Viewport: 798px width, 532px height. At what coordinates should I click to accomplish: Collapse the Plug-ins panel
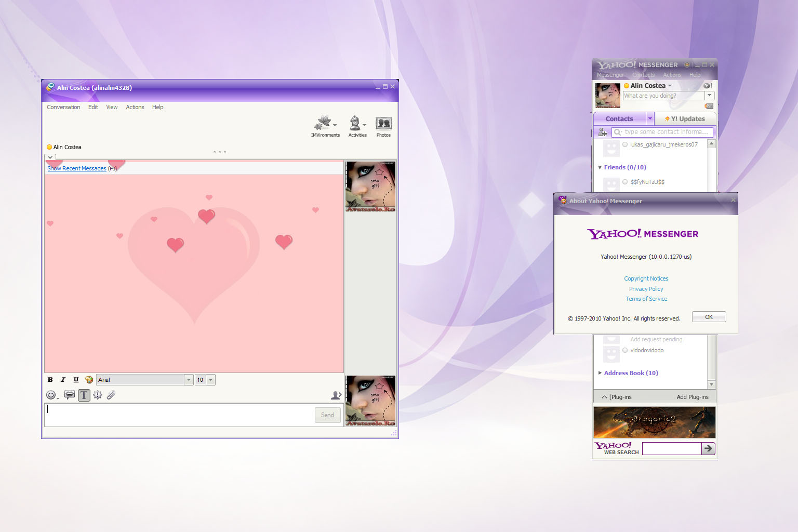click(x=604, y=397)
